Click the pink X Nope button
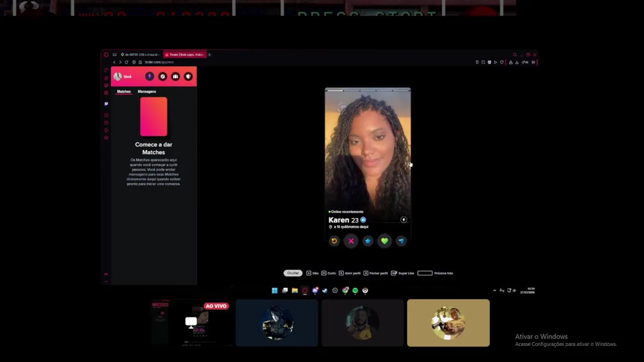Viewport: 644px width, 362px height. (x=351, y=241)
